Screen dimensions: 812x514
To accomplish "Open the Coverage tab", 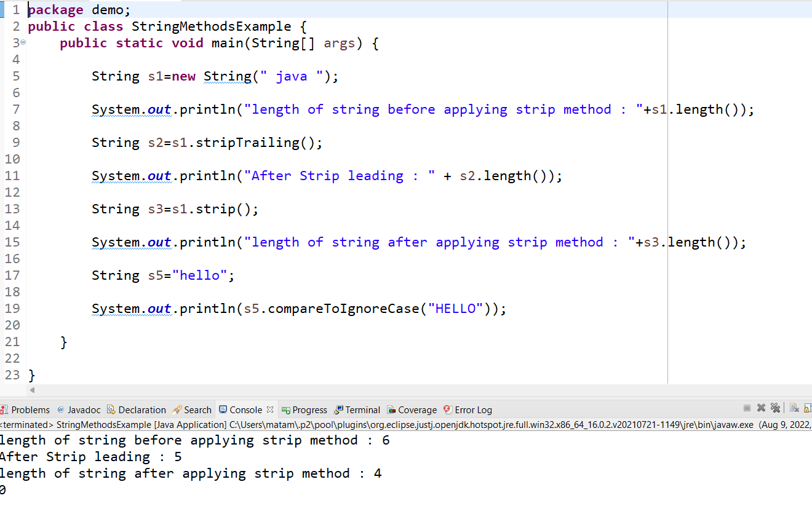I will (x=412, y=410).
